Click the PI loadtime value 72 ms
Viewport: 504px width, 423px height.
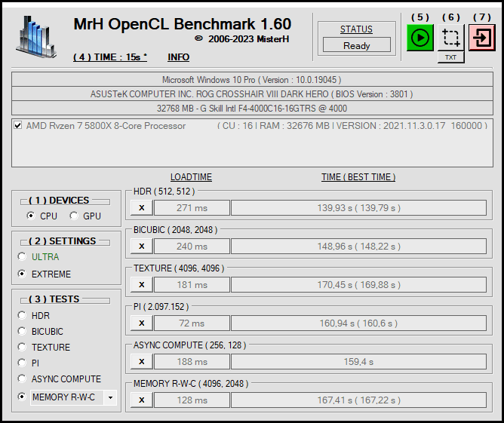click(192, 323)
